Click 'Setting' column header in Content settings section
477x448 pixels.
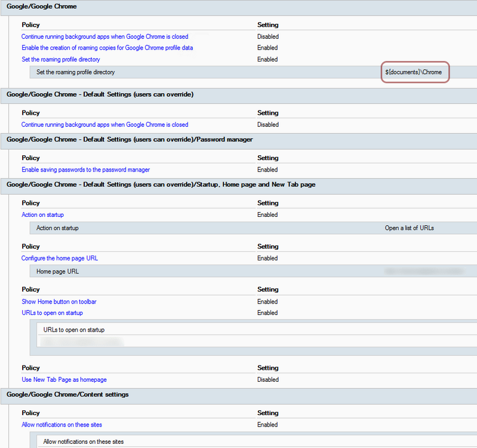click(x=267, y=413)
